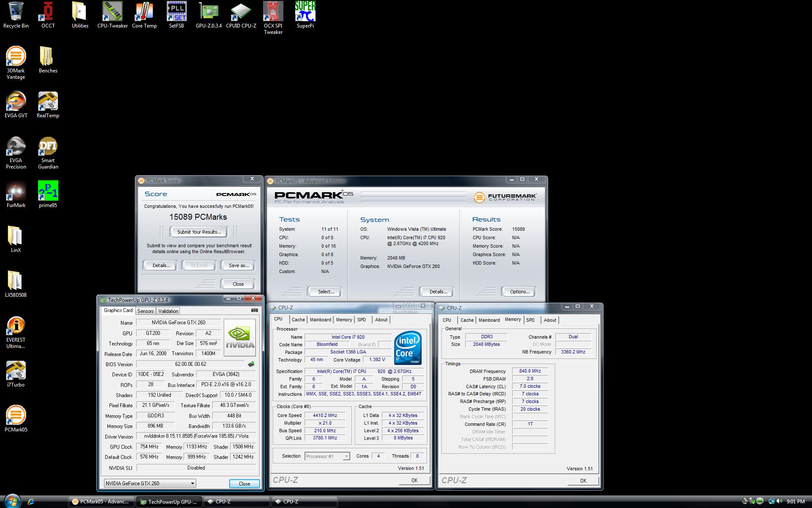
Task: Click volume icon in system tray
Action: [x=779, y=501]
